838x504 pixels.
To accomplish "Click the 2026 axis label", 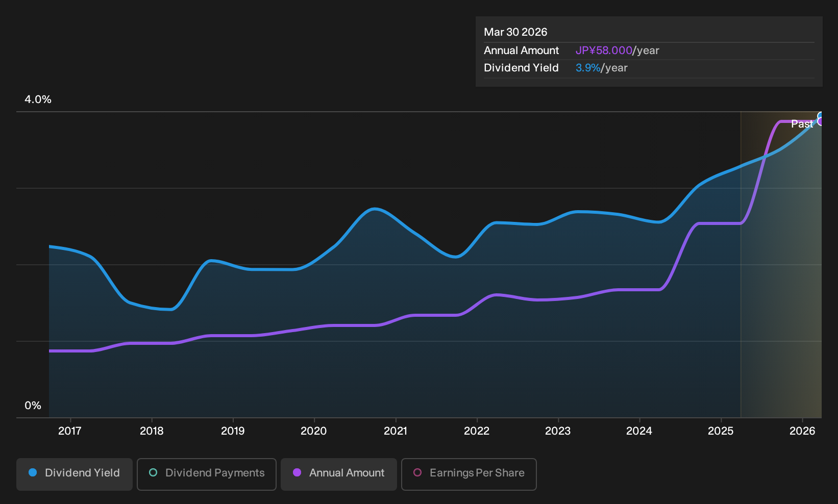I will [802, 431].
